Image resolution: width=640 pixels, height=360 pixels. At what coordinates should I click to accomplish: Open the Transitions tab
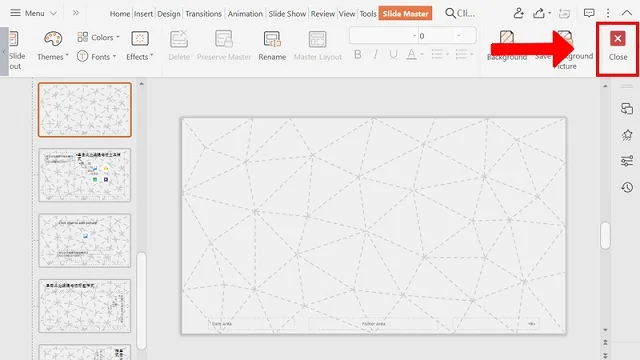203,14
